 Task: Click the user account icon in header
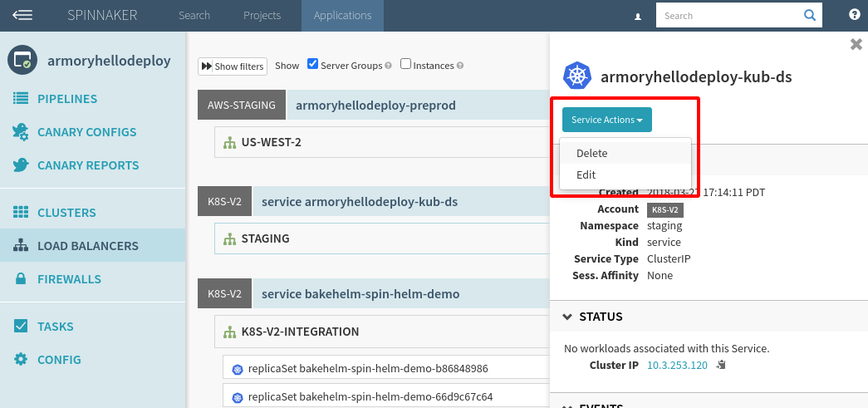pyautogui.click(x=638, y=16)
